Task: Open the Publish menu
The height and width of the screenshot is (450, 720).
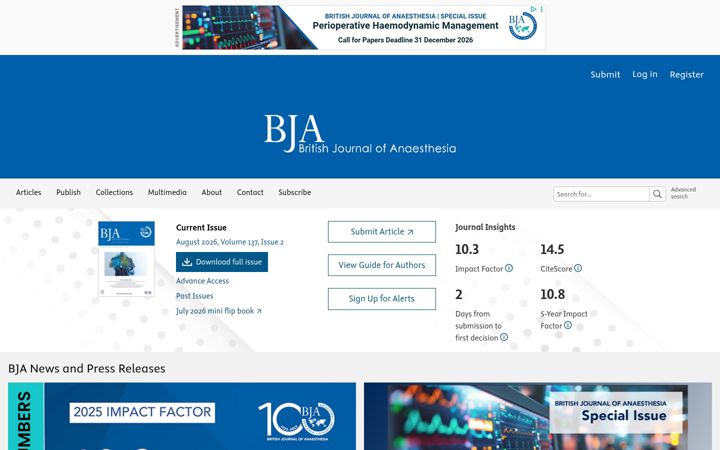Action: pyautogui.click(x=68, y=192)
